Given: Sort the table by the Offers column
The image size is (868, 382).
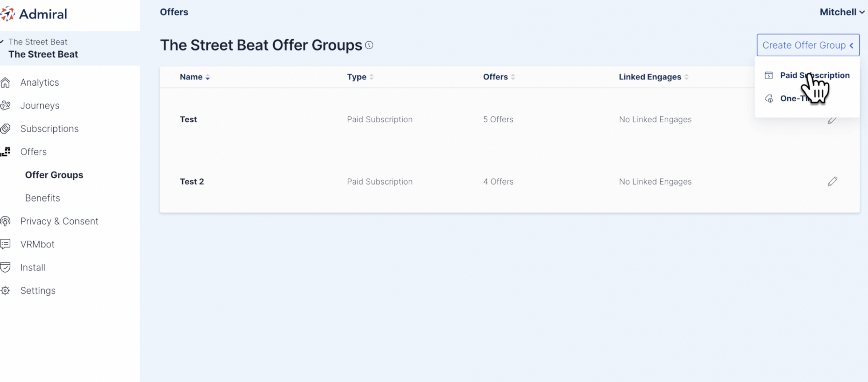Looking at the screenshot, I should point(499,77).
